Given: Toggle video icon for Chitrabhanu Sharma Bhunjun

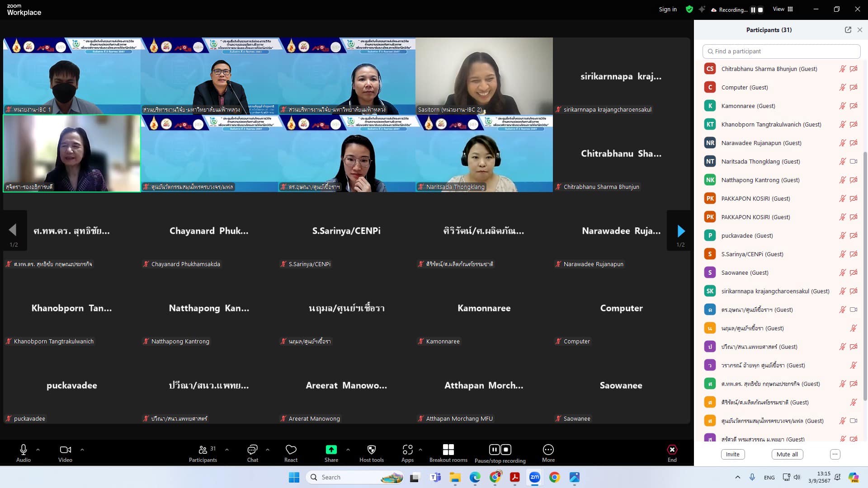Looking at the screenshot, I should [854, 69].
